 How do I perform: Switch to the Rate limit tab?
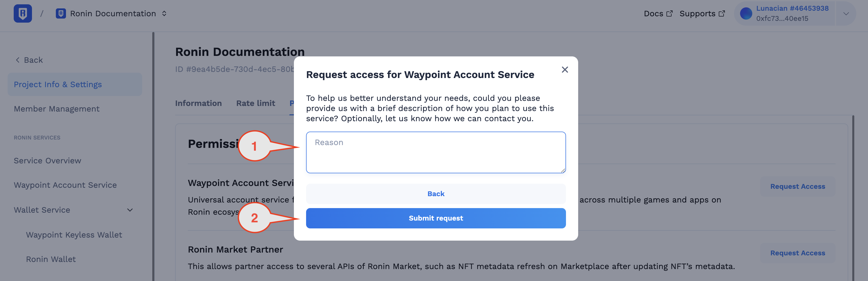[256, 103]
